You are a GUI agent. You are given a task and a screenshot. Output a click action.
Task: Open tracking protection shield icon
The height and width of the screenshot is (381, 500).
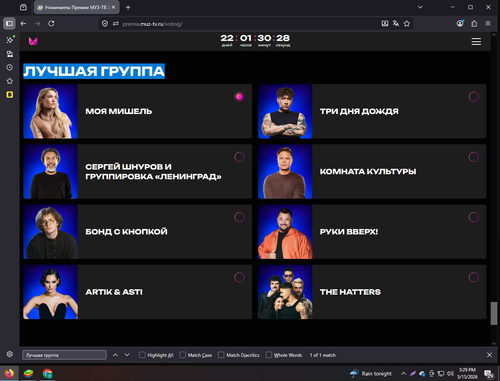(105, 24)
